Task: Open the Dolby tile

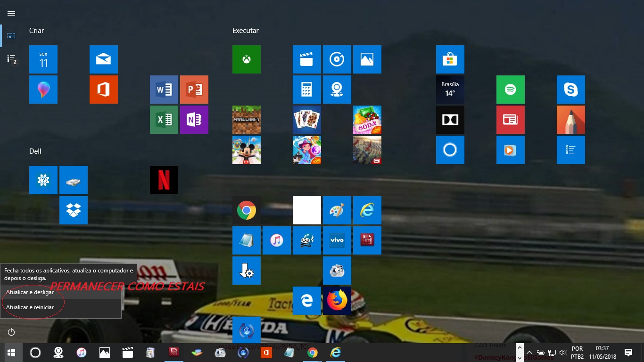Action: coord(450,120)
